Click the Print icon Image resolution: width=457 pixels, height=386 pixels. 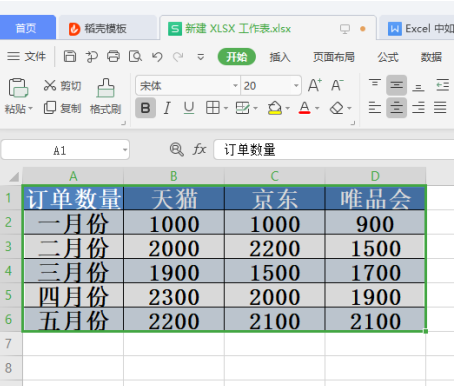[x=113, y=57]
